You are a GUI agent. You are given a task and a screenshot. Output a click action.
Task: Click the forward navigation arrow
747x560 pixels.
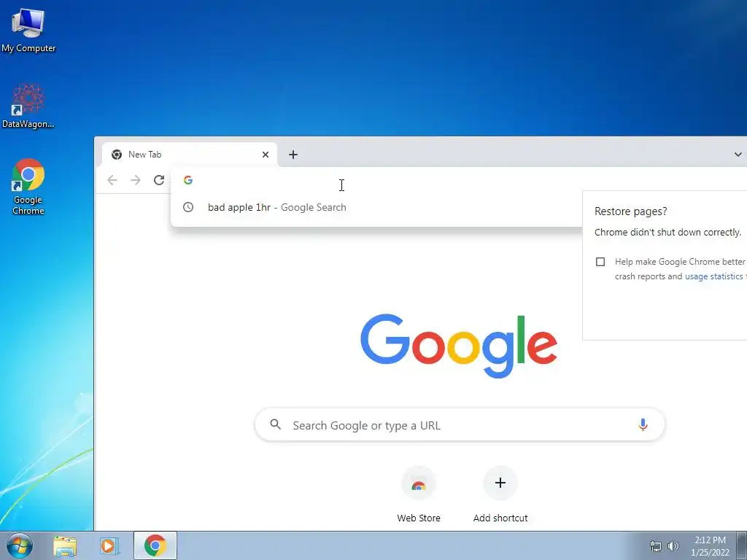point(136,180)
